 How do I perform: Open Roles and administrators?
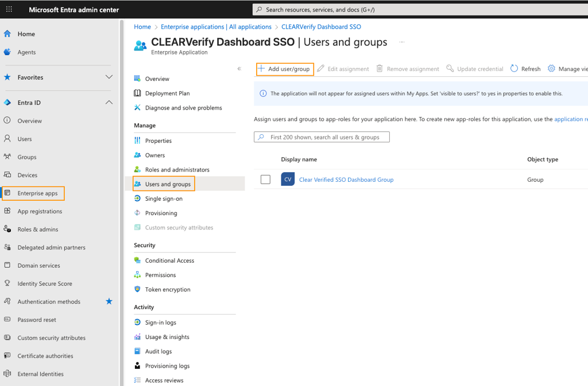tap(177, 170)
